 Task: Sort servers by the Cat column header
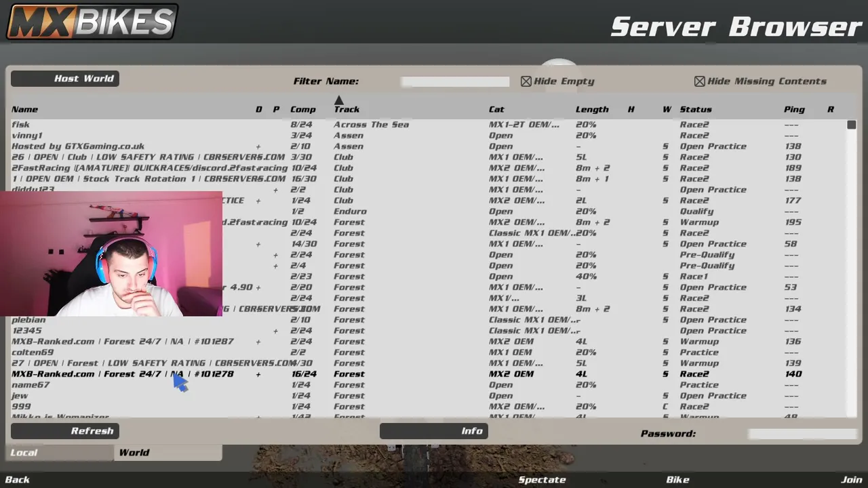click(496, 109)
